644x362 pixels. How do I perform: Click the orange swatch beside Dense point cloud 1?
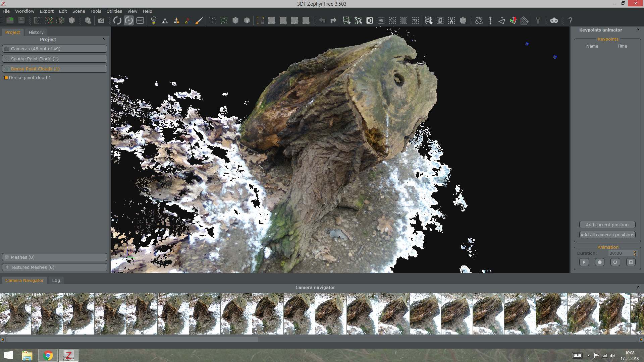6,77
